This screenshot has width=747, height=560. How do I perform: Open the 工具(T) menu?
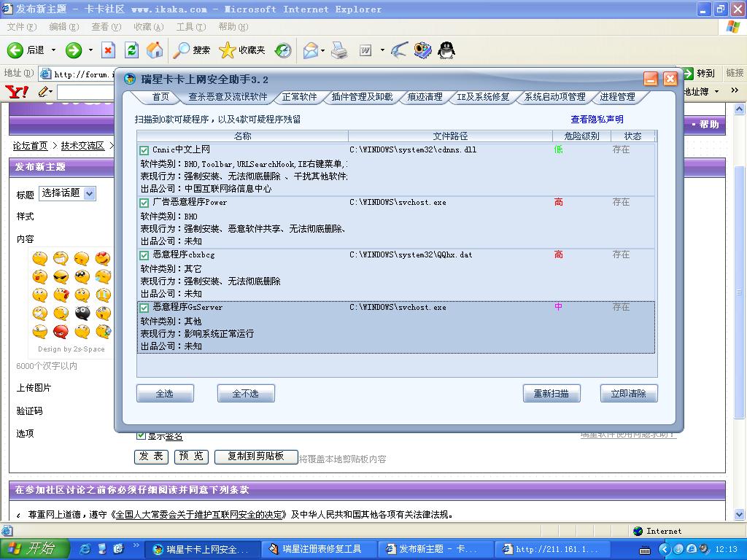(190, 27)
